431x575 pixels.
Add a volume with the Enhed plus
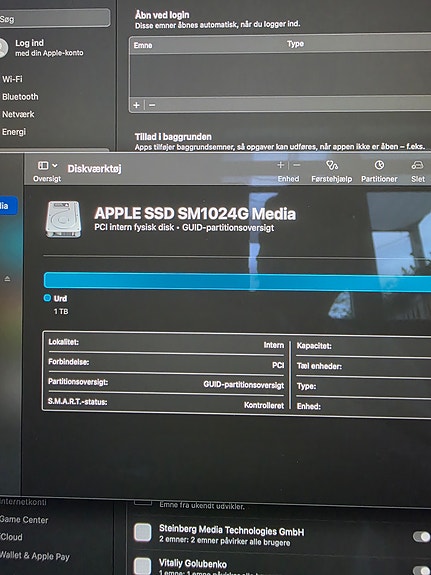pos(281,165)
